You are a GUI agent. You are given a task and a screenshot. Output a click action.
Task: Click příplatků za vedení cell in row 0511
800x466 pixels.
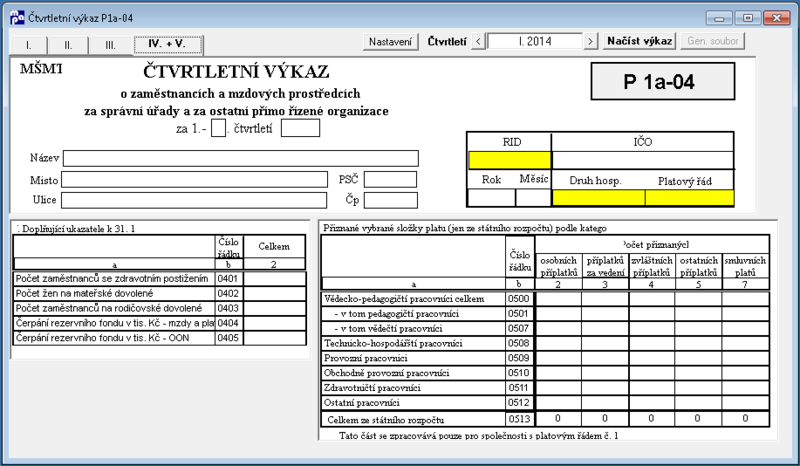tap(605, 387)
